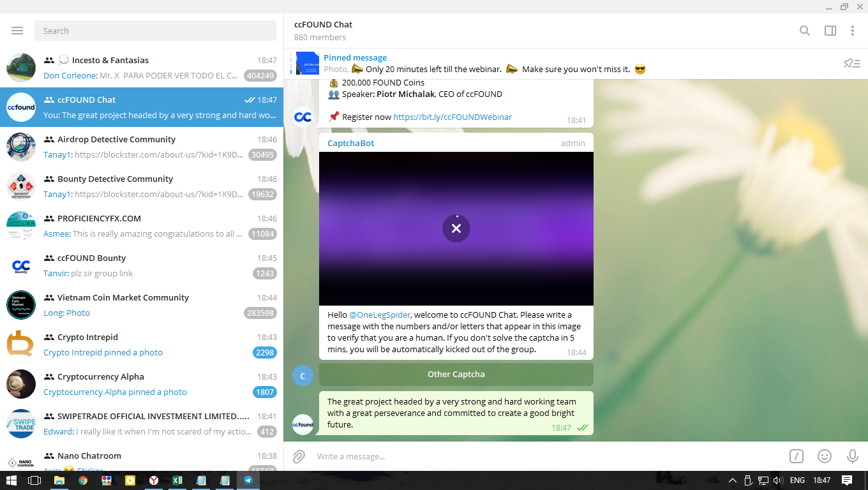This screenshot has height=490, width=868.
Task: Open Google Chrome from the taskbar
Action: [x=83, y=480]
